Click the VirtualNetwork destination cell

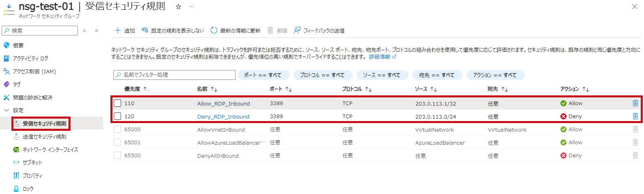click(507, 130)
